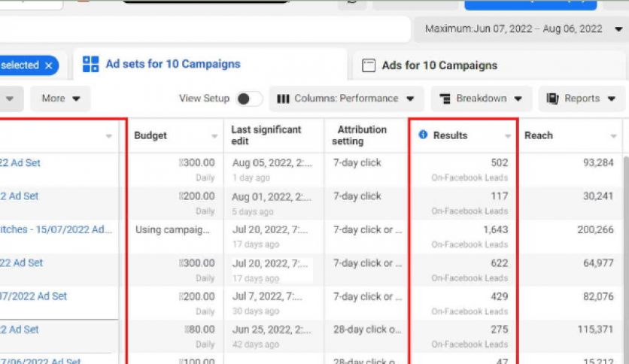Click the 93,284 reach value
Screen dimensions: 629x364
(x=598, y=162)
